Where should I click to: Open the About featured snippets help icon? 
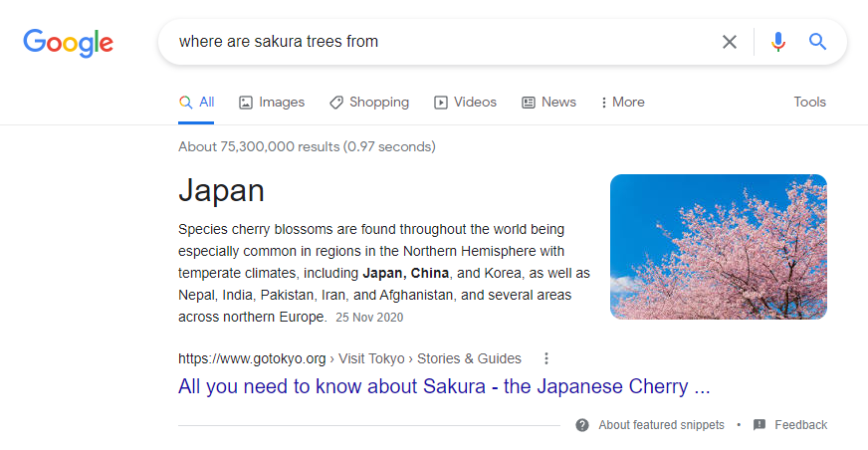coord(582,425)
